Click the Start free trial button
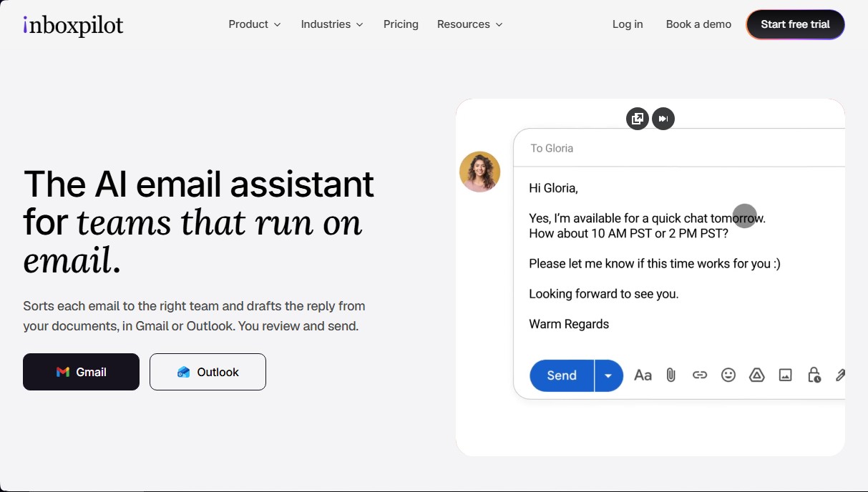The width and height of the screenshot is (868, 492). click(795, 24)
